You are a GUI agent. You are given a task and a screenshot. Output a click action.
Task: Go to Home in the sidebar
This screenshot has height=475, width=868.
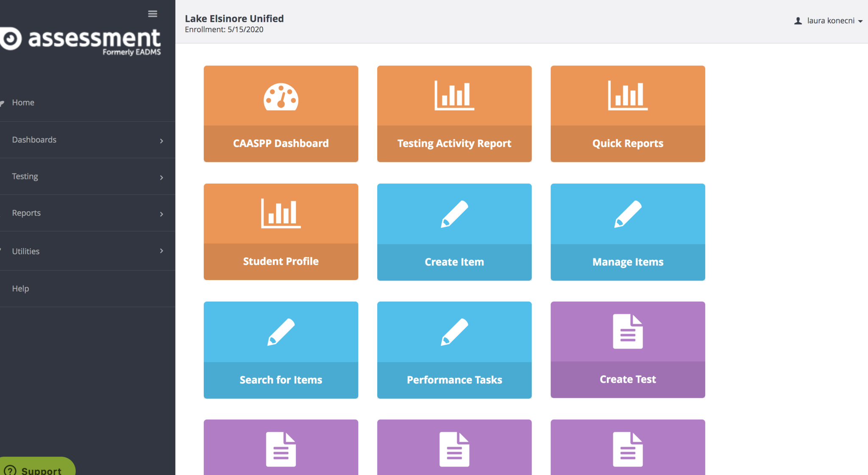click(23, 103)
